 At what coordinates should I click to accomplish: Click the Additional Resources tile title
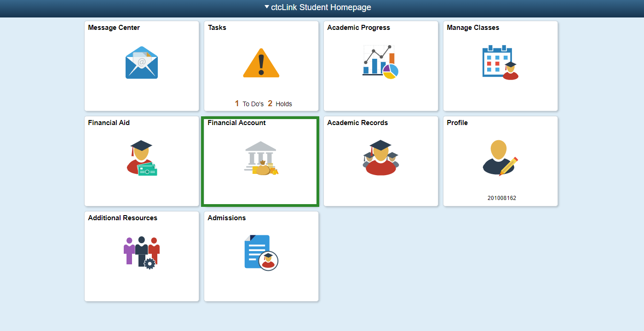tap(123, 218)
